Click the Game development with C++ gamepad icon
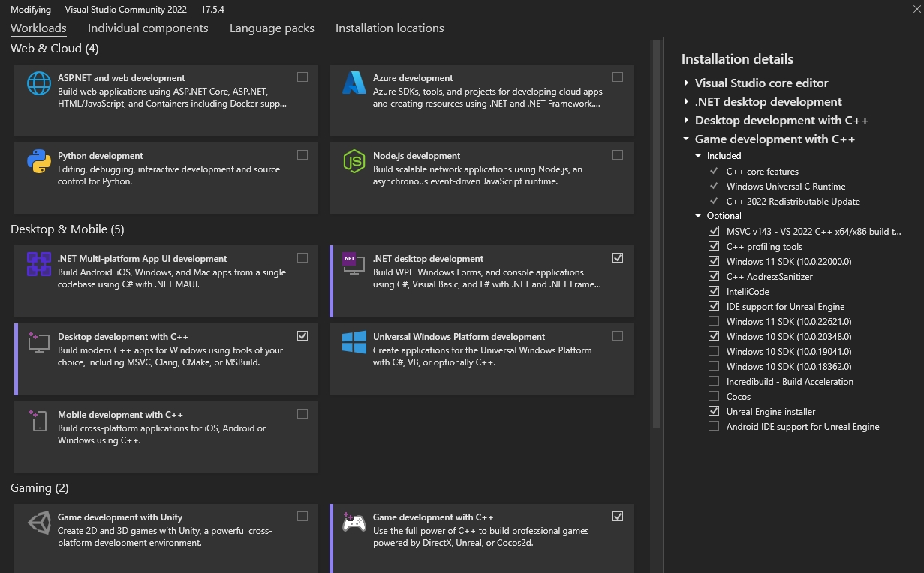The height and width of the screenshot is (573, 924). 354,523
